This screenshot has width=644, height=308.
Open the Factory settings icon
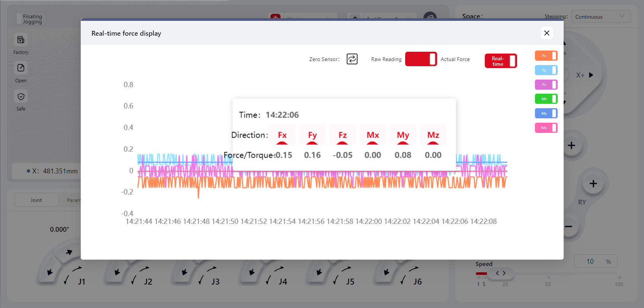[x=21, y=40]
